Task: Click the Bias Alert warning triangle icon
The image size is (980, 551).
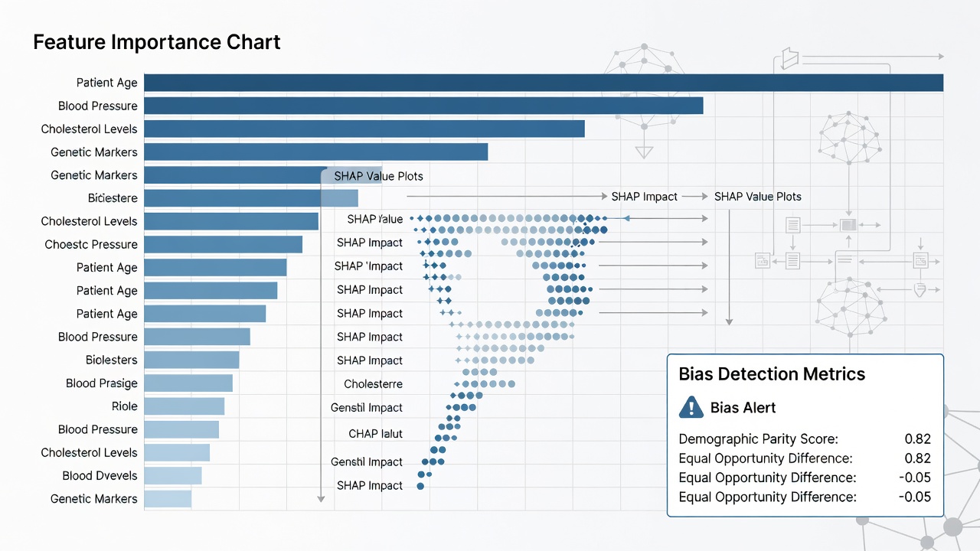Action: point(691,407)
